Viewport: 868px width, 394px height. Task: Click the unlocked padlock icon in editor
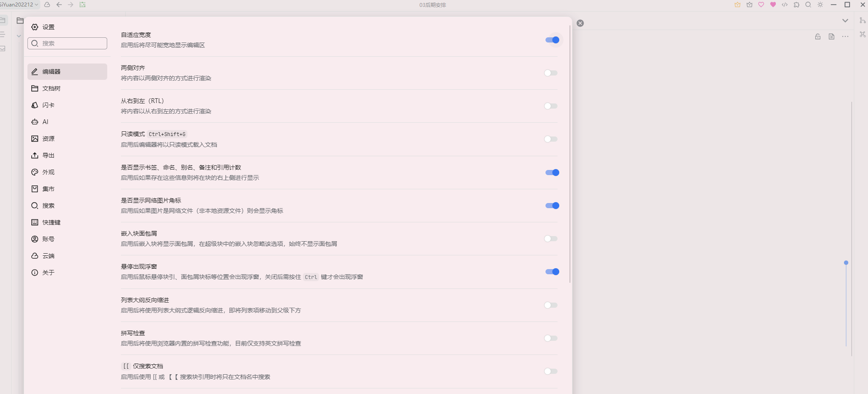point(818,36)
